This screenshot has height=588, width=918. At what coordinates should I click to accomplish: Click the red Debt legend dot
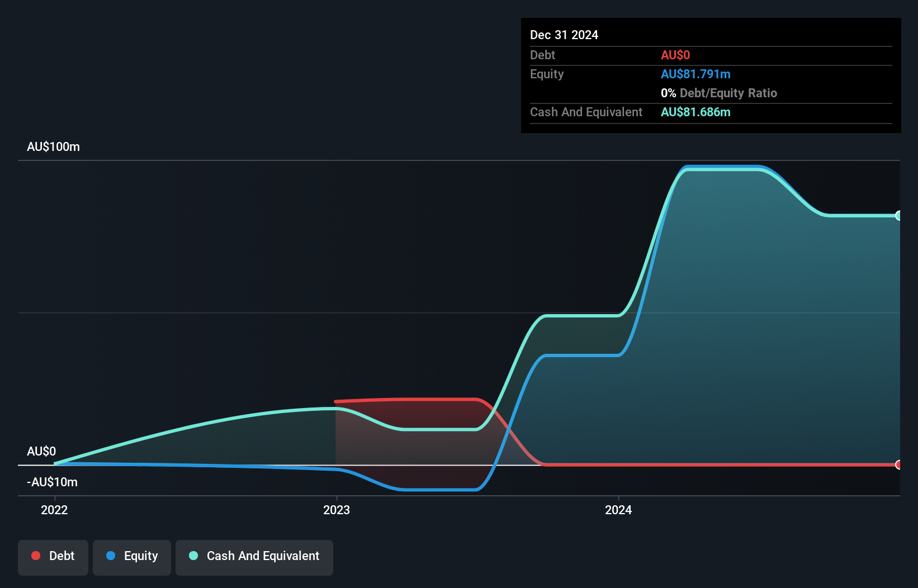[x=36, y=556]
